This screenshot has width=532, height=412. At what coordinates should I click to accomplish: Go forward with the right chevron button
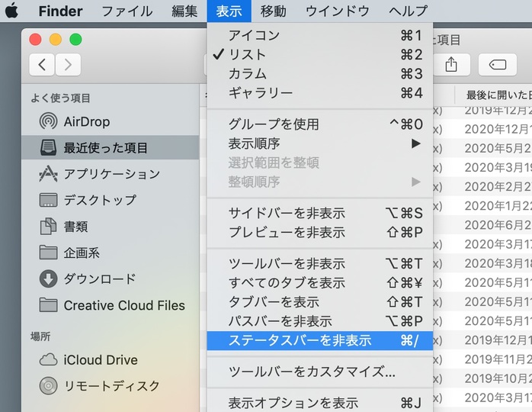click(68, 64)
